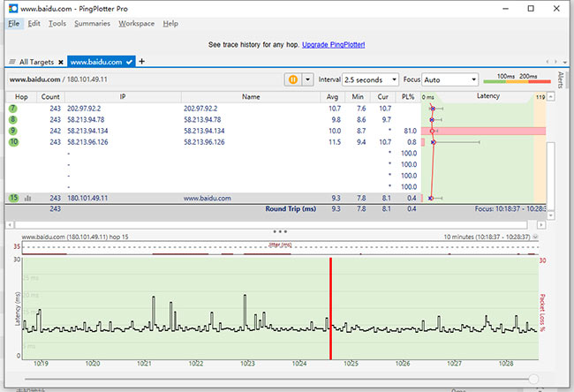Click the graph icon on hop 15 row
Viewport: 574px width, 392px height.
coord(27,199)
